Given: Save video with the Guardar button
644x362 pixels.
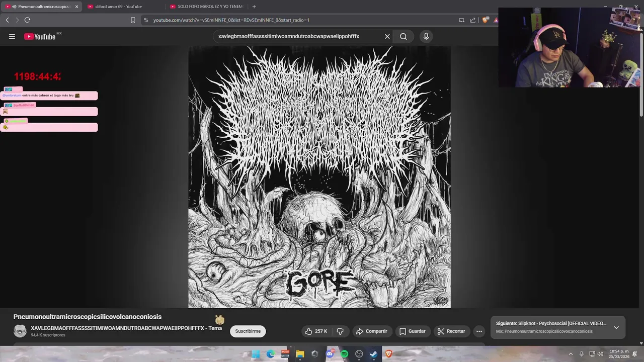Looking at the screenshot, I should point(413,331).
